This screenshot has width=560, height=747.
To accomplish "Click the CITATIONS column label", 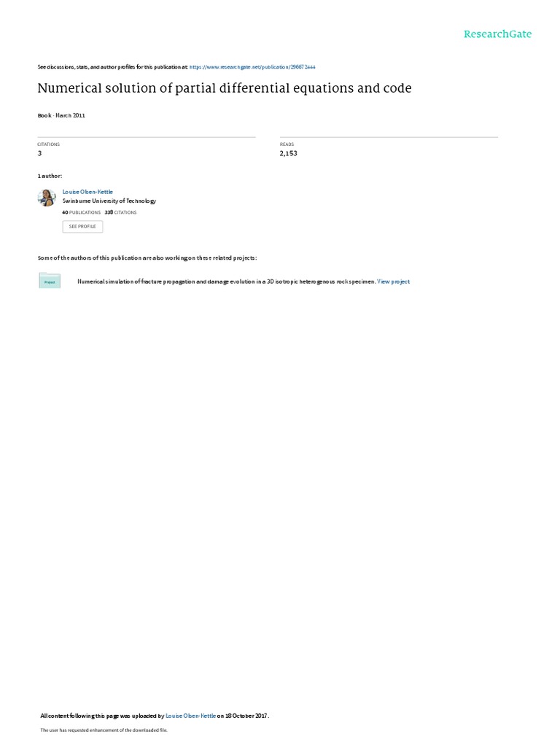I will click(x=49, y=144).
